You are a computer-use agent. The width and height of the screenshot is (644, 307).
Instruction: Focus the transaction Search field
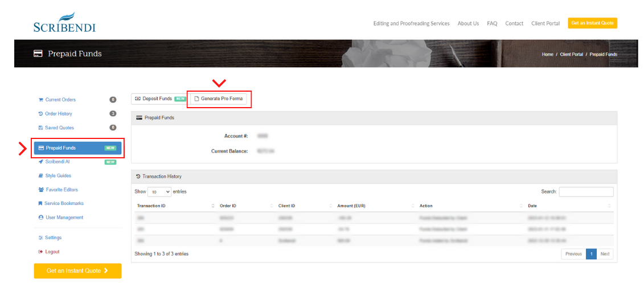coord(586,191)
